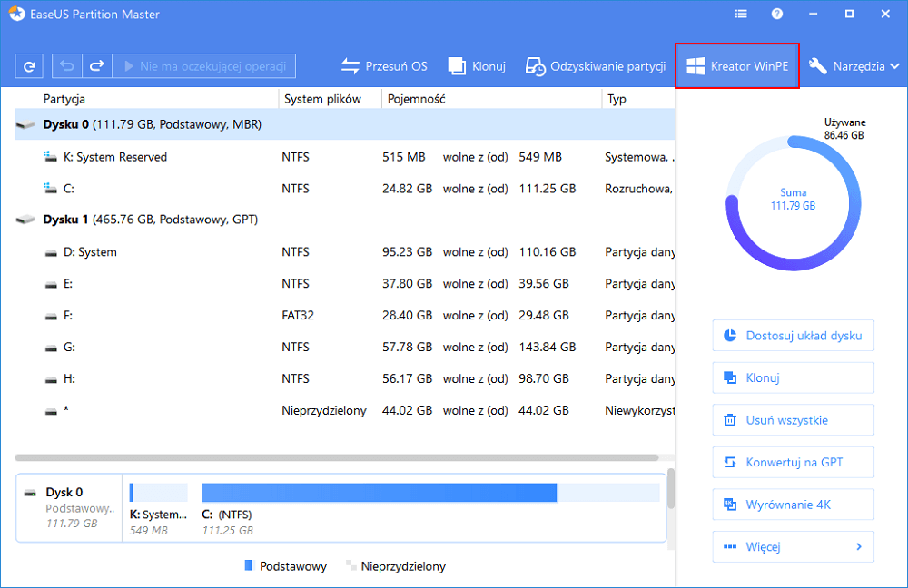Click the Podstawowy blue legend swatch
Image resolution: width=908 pixels, height=588 pixels.
(249, 565)
